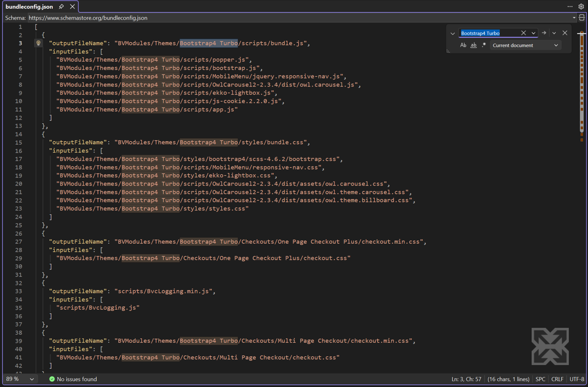Open the Current document scope dropdown
The height and width of the screenshot is (387, 588).
tap(525, 45)
